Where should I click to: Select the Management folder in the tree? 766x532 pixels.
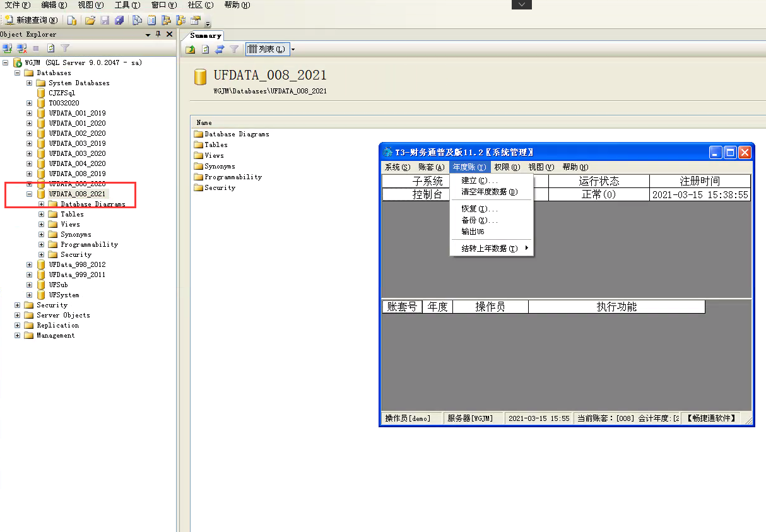click(56, 336)
